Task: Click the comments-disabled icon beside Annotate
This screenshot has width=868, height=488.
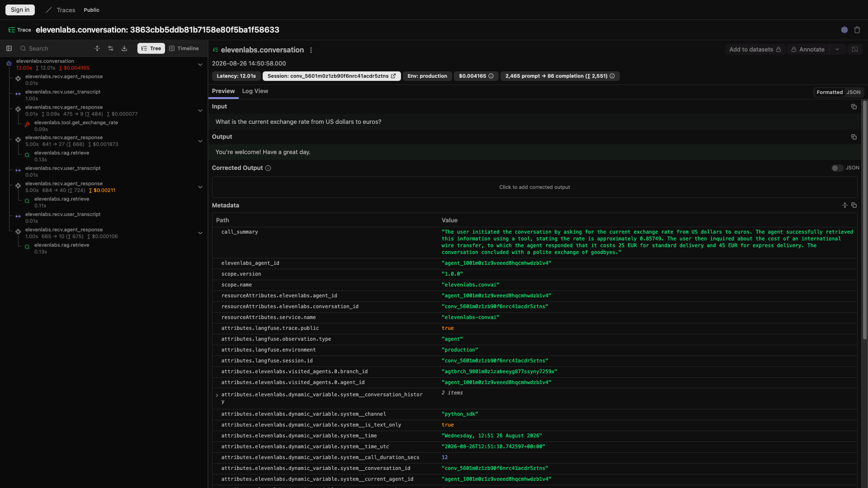Action: point(855,49)
